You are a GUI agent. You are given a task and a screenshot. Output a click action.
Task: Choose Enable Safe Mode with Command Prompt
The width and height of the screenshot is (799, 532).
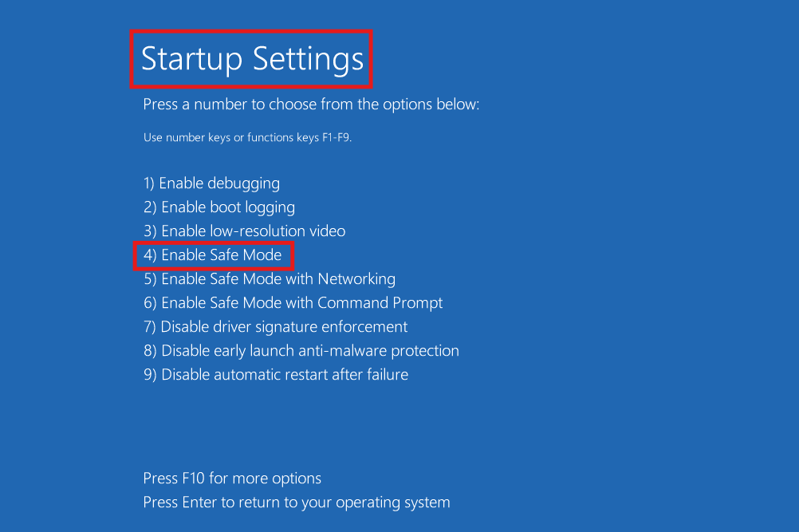pos(293,302)
